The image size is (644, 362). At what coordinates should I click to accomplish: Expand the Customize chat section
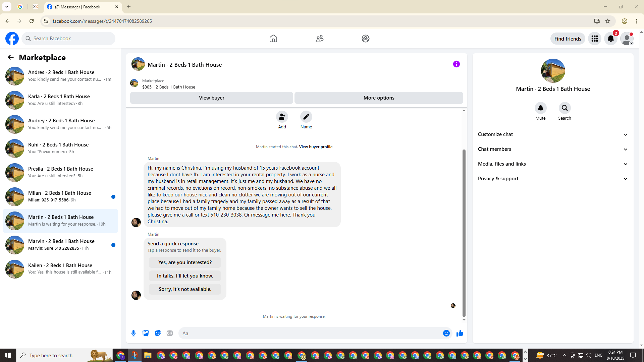[x=553, y=134]
